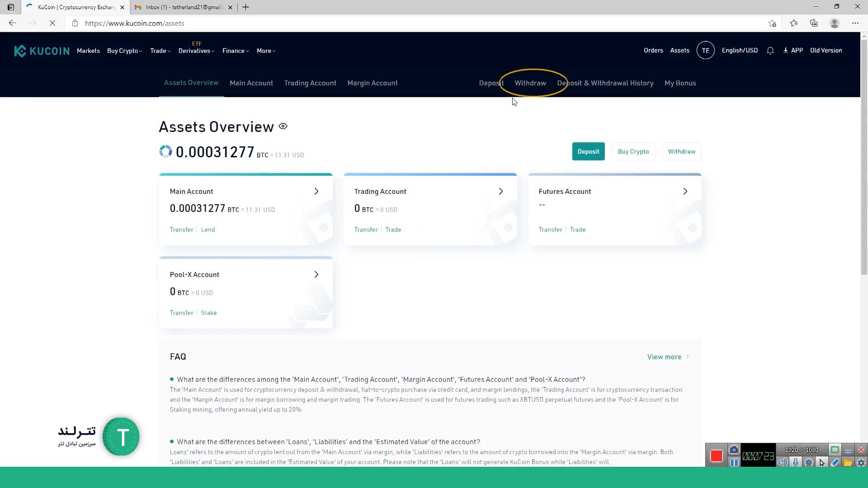Click Trade under Futures Account
868x488 pixels.
click(x=578, y=230)
